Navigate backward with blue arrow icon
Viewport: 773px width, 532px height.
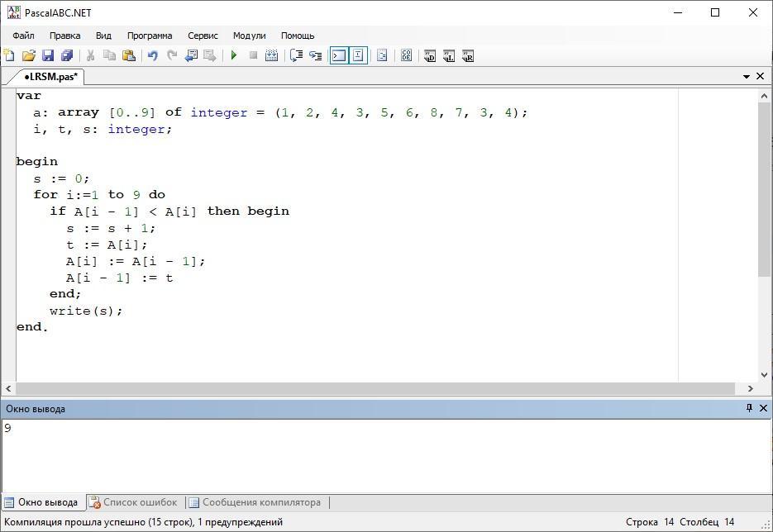[191, 55]
